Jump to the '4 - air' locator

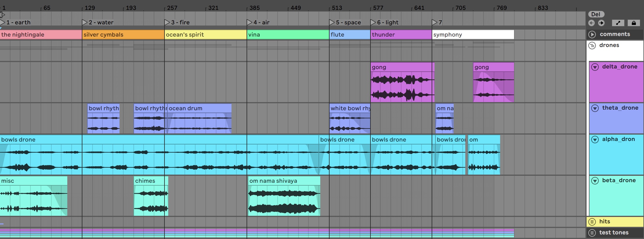(x=249, y=22)
